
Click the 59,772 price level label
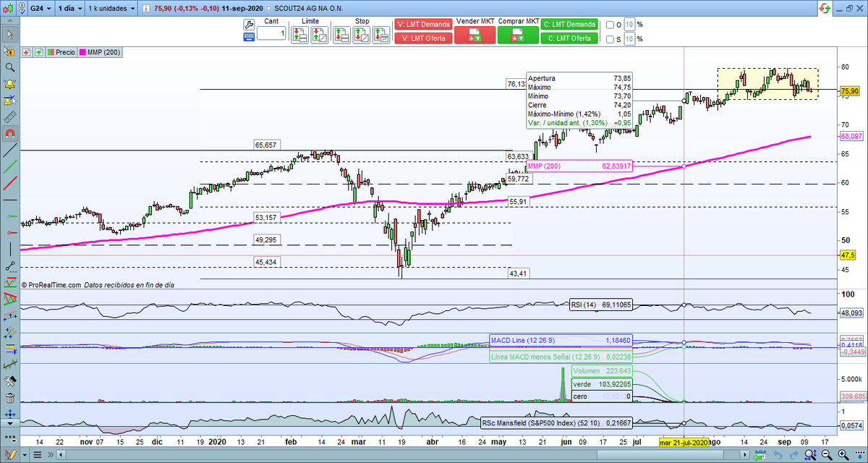pos(518,179)
